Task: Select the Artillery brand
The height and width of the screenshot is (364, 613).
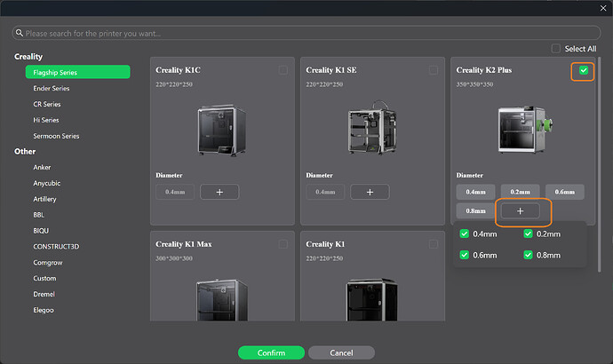Action: [x=44, y=199]
